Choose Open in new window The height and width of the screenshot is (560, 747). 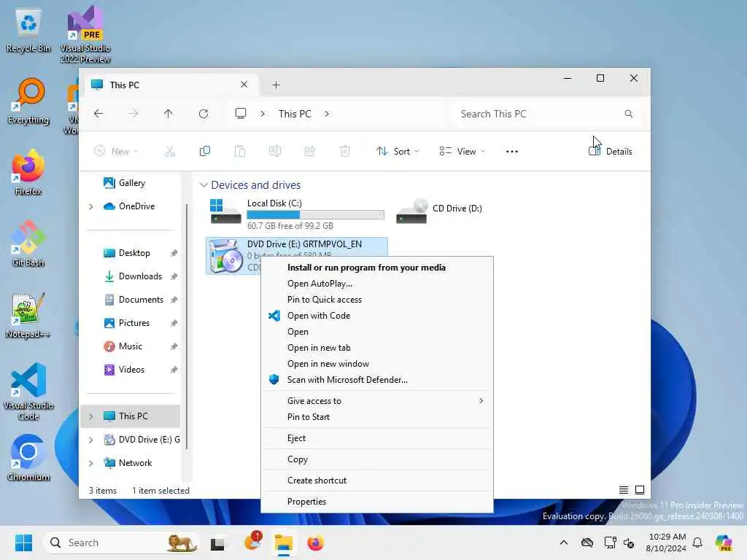[377, 365]
